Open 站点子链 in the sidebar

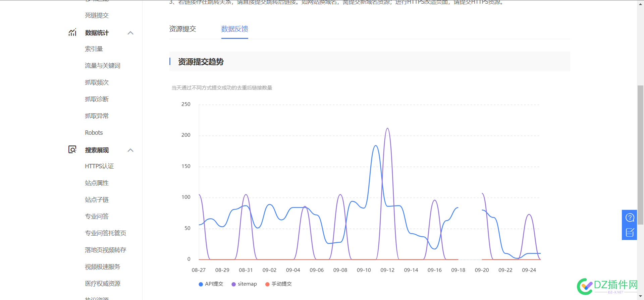click(97, 200)
